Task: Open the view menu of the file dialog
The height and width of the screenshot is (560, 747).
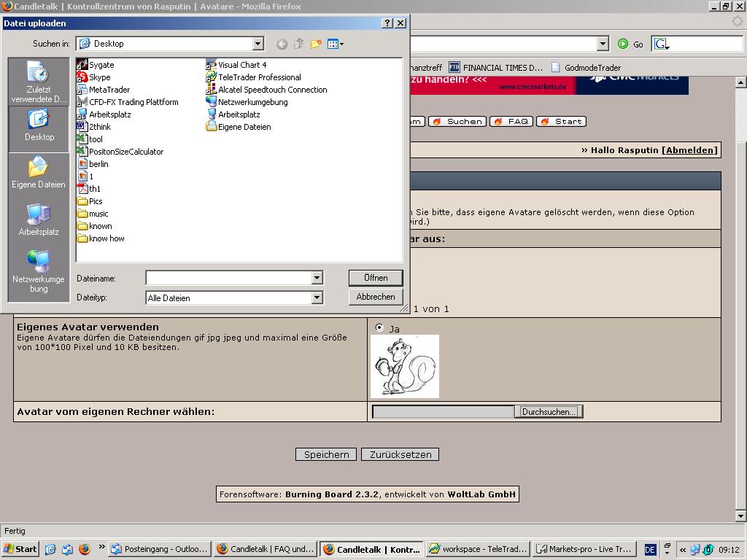Action: 336,44
